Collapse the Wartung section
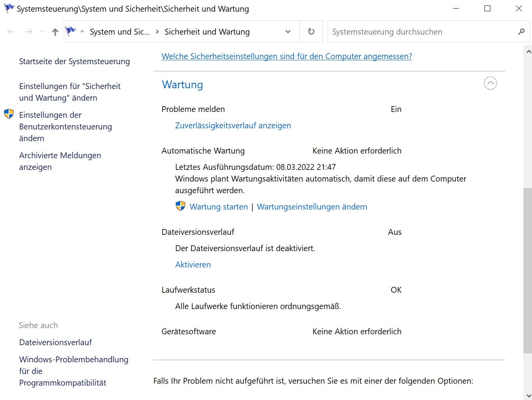The image size is (532, 400). point(490,83)
